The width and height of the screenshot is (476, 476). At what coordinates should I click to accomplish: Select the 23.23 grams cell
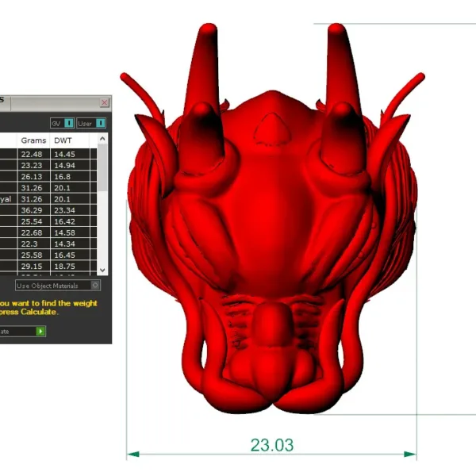pos(33,166)
